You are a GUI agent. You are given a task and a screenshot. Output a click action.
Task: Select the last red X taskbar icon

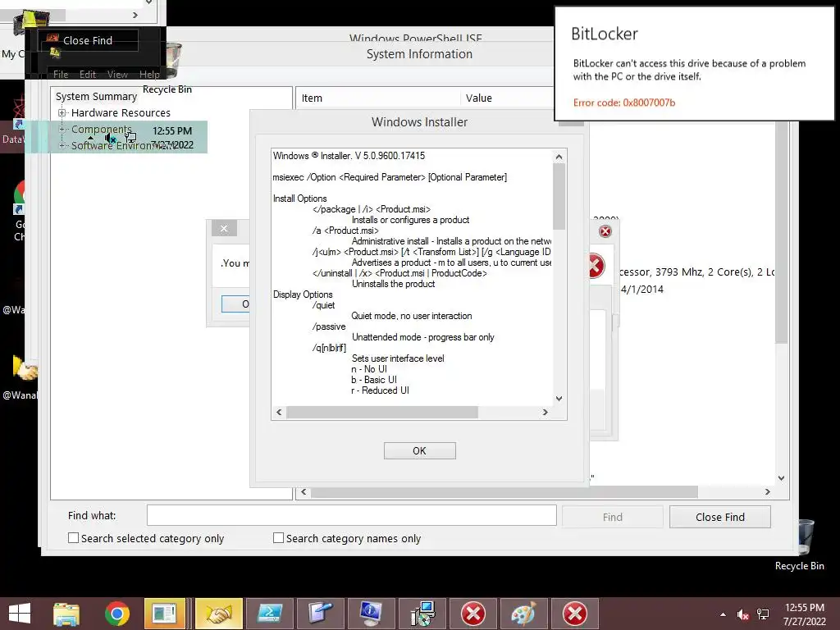coord(574,614)
